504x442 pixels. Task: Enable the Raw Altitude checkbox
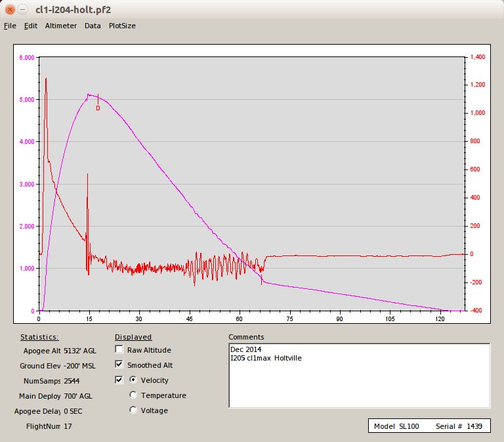(119, 350)
